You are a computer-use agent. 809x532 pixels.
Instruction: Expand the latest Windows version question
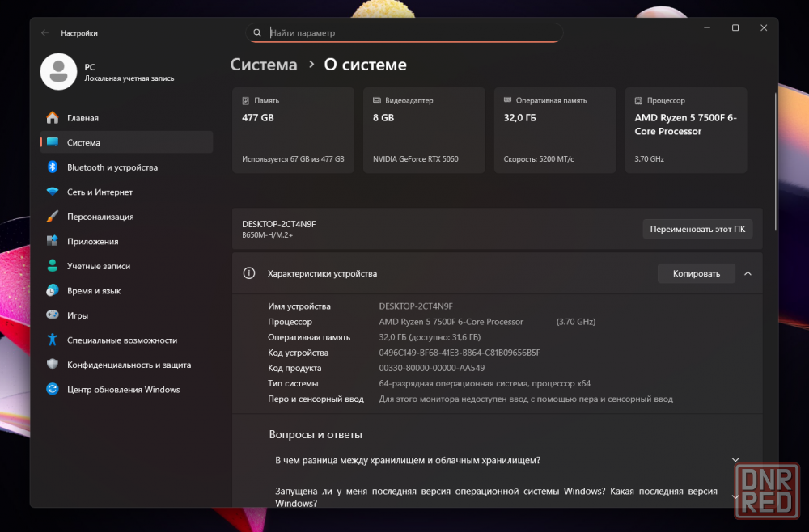735,496
